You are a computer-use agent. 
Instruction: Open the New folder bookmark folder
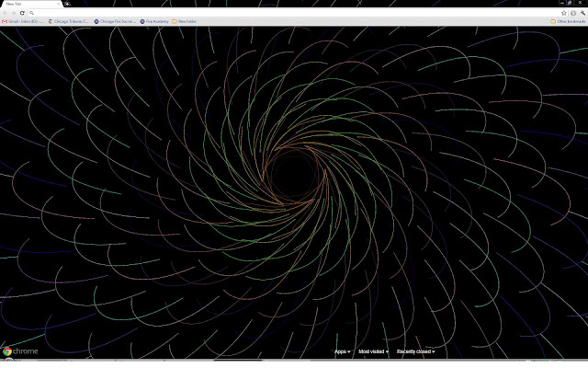pyautogui.click(x=184, y=22)
